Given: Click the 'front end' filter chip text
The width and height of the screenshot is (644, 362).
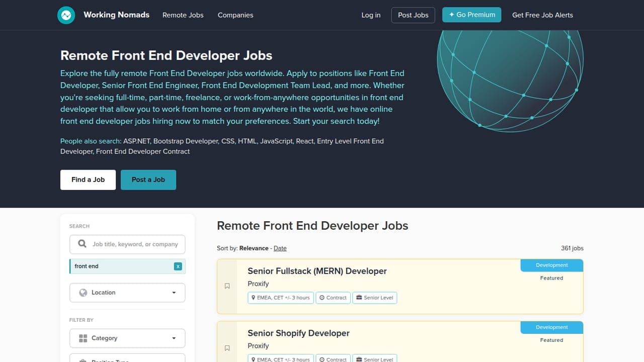Looking at the screenshot, I should (x=87, y=266).
